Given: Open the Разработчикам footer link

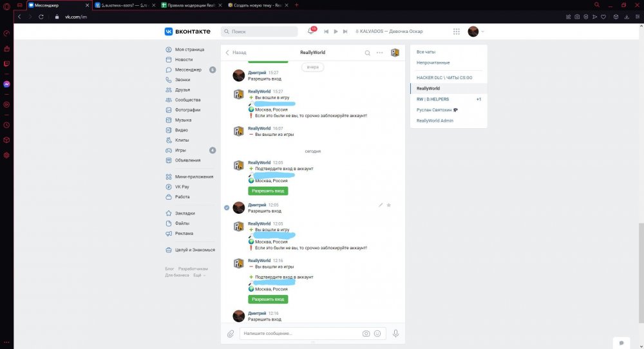Looking at the screenshot, I should coord(193,269).
